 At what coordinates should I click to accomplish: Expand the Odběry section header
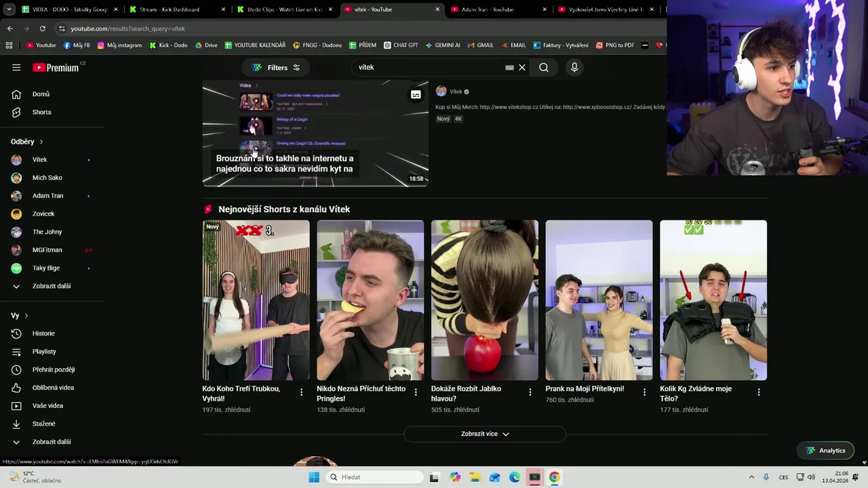click(27, 142)
